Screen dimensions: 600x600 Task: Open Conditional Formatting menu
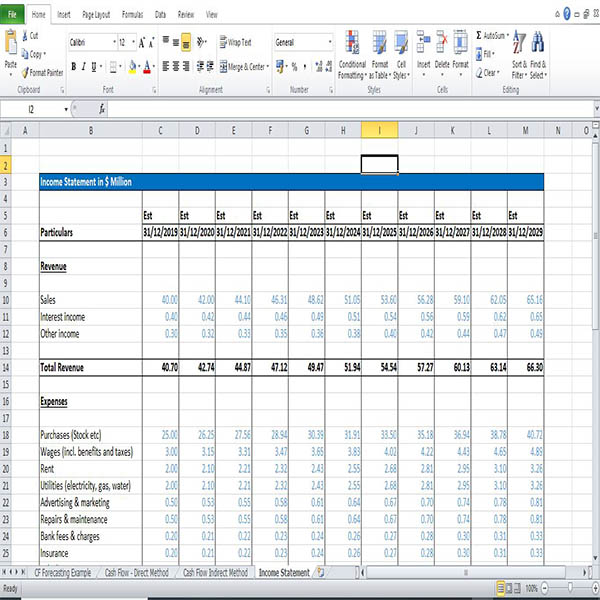coord(352,55)
